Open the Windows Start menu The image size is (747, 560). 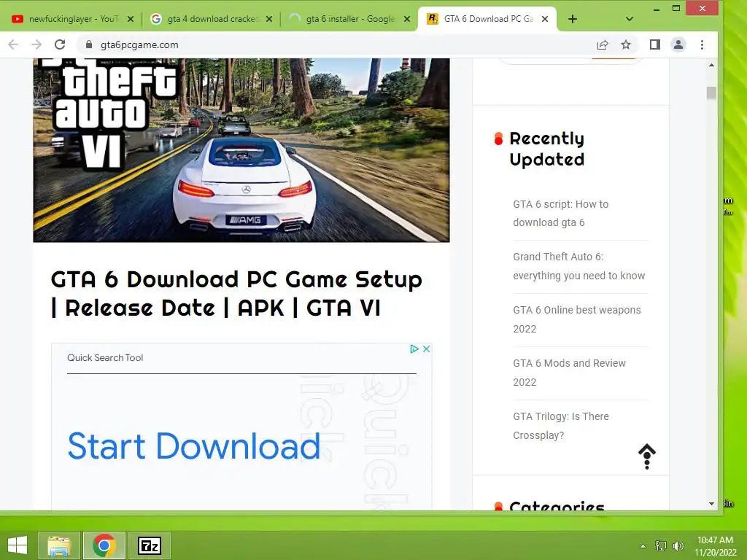click(x=18, y=545)
